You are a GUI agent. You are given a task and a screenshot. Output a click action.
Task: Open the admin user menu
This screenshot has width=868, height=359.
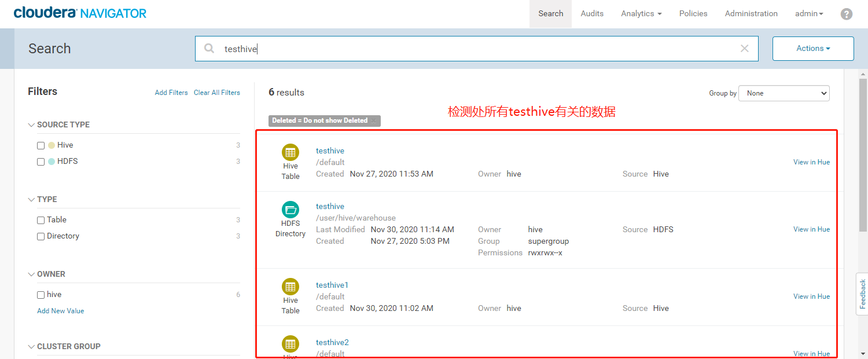pyautogui.click(x=809, y=13)
